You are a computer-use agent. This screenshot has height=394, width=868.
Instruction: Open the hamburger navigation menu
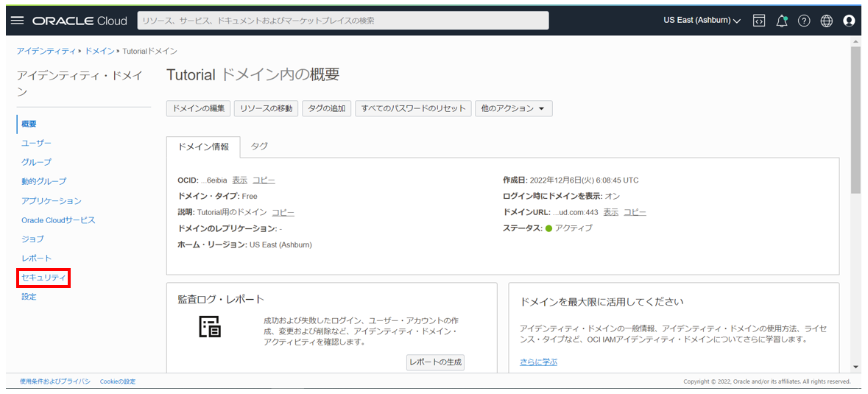[17, 21]
